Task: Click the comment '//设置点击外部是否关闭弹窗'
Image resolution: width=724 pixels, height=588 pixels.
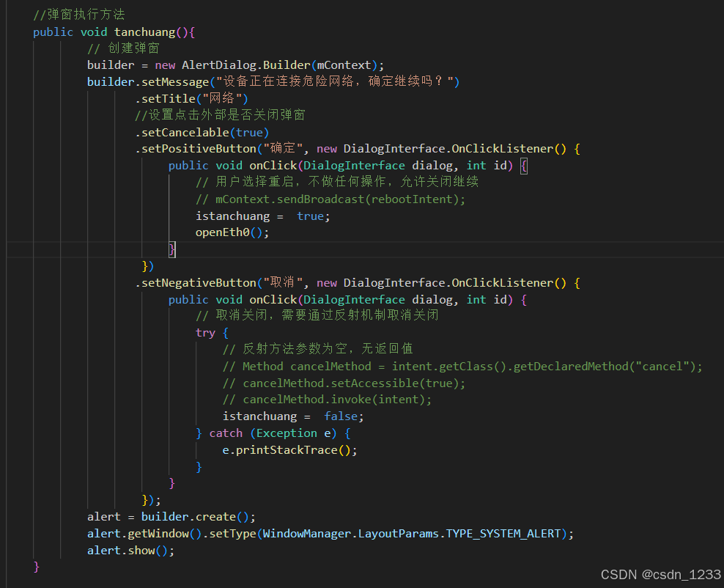Action: [x=221, y=115]
